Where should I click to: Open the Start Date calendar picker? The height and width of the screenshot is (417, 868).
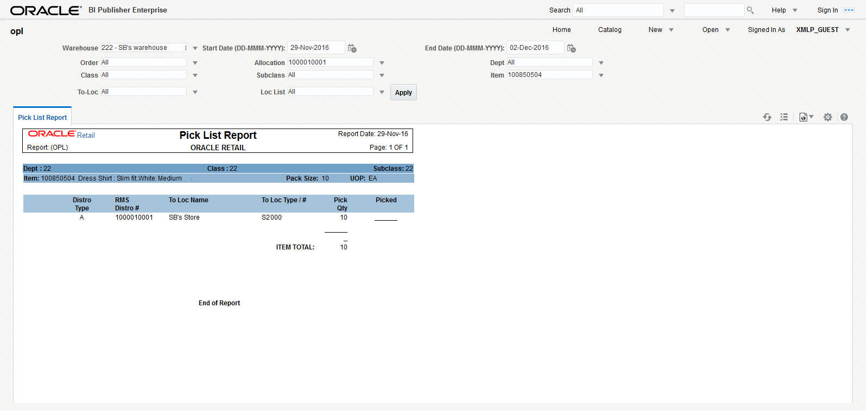tap(352, 48)
